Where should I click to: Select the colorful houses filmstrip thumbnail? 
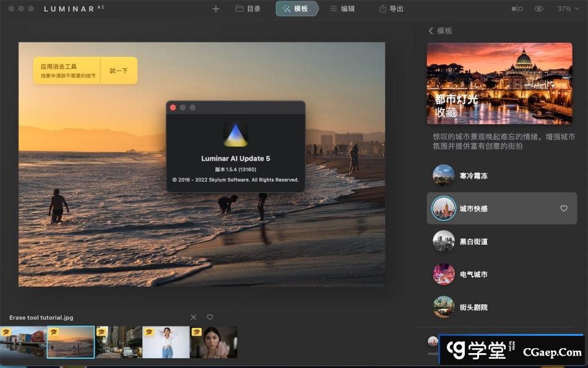[23, 343]
